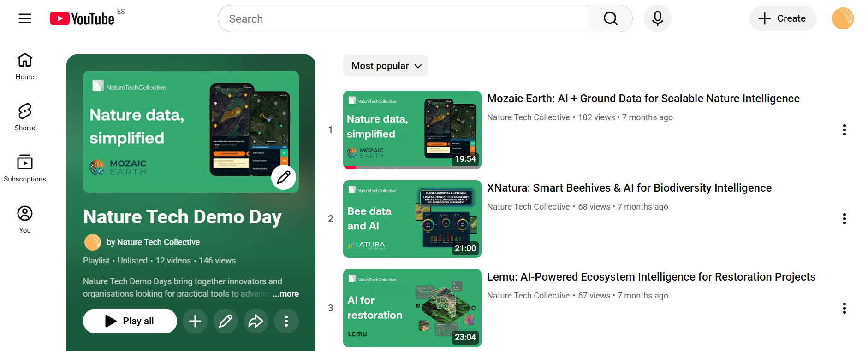The image size is (868, 351).
Task: Click the '67 views' text on Lemu video
Action: pyautogui.click(x=594, y=296)
